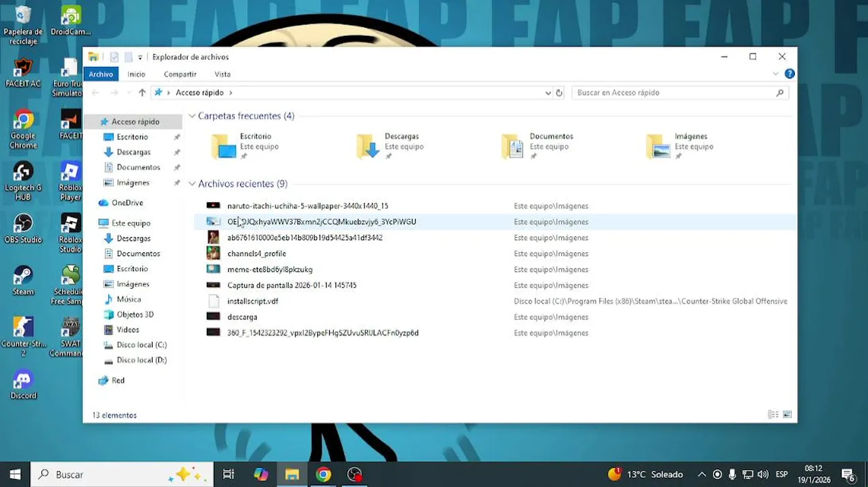Screen dimensions: 868x487
Task: Select meme-ete8bd6yl8pkzukg file
Action: tap(495, 269)
